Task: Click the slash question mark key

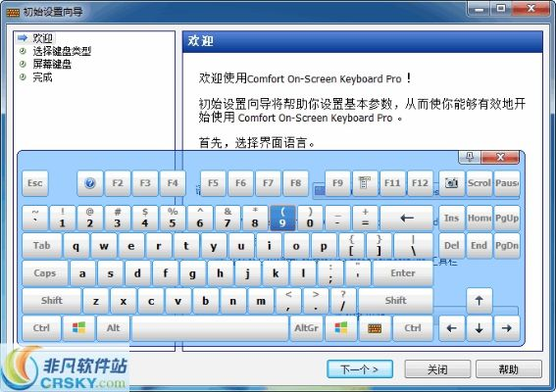Action: 343,301
